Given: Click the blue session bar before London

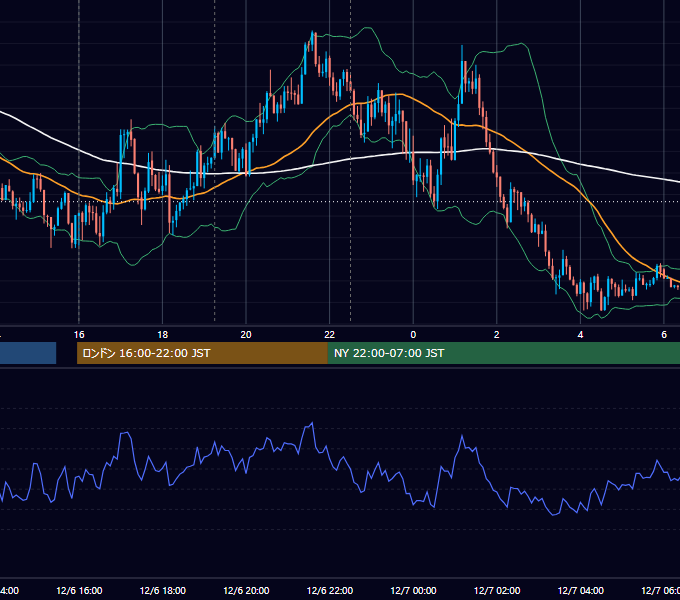Looking at the screenshot, I should [x=28, y=353].
